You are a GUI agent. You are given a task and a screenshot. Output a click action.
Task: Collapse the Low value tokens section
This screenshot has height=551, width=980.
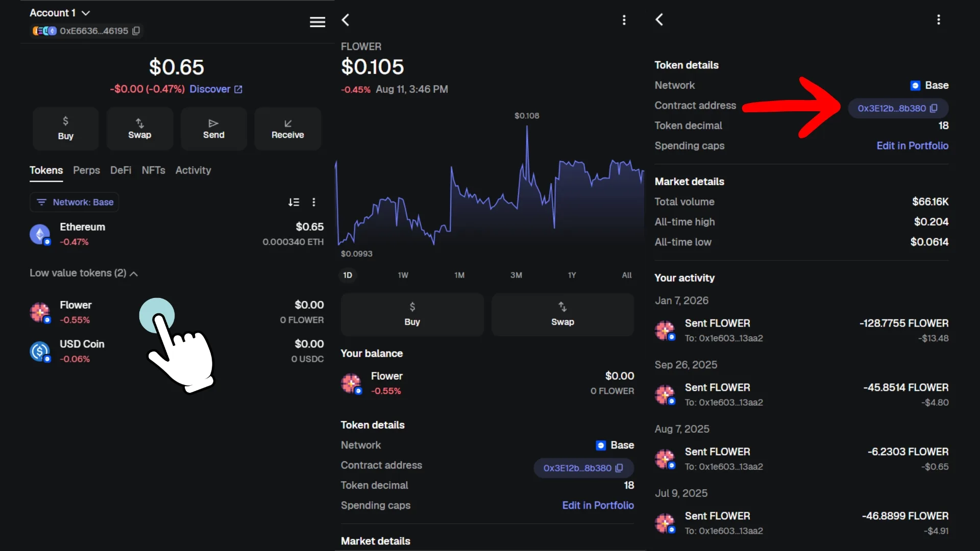click(84, 273)
